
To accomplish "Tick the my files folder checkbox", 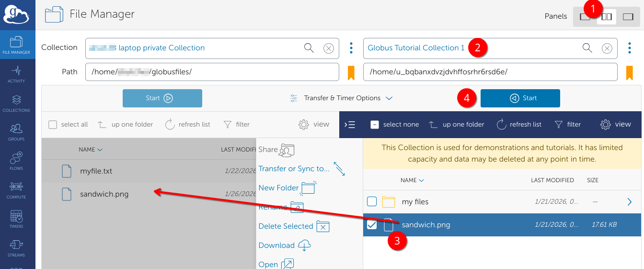I will click(x=372, y=202).
